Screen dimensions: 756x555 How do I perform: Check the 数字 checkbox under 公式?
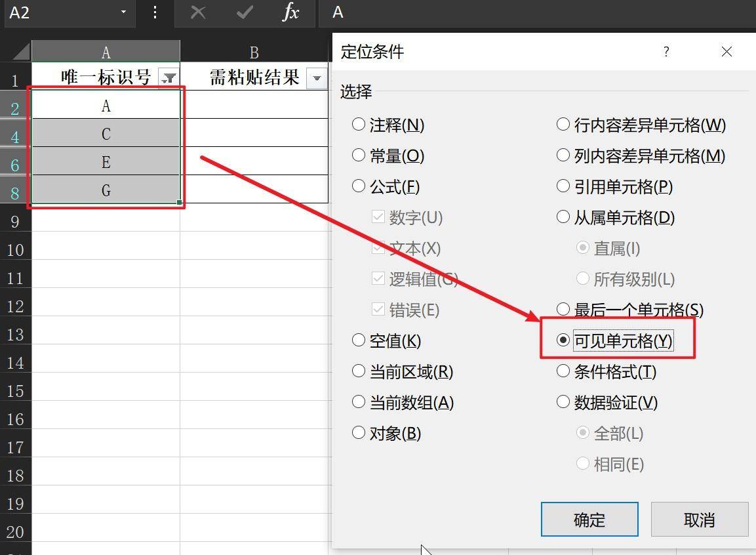[x=378, y=217]
